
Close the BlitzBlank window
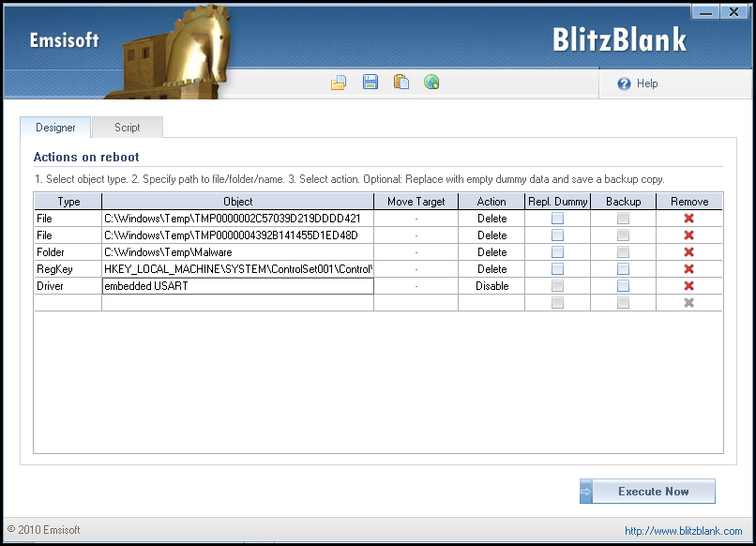point(733,11)
